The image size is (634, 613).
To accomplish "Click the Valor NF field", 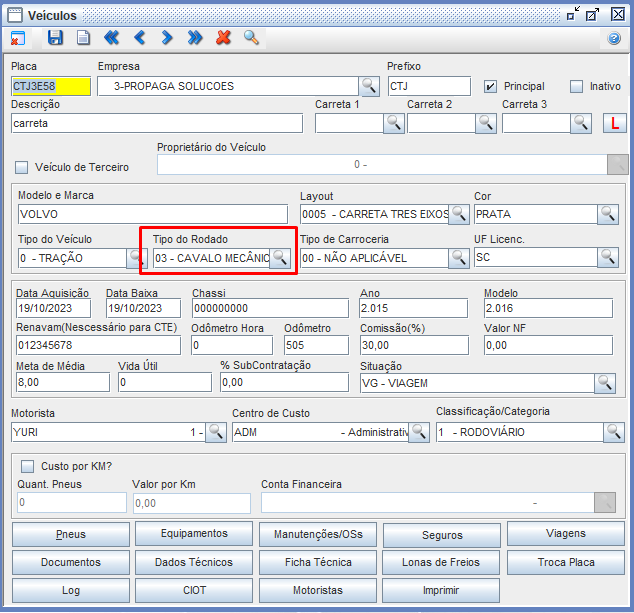I will click(548, 345).
